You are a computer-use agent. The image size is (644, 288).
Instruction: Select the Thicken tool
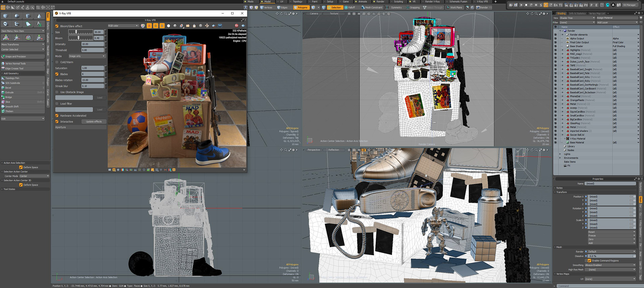pos(23,111)
